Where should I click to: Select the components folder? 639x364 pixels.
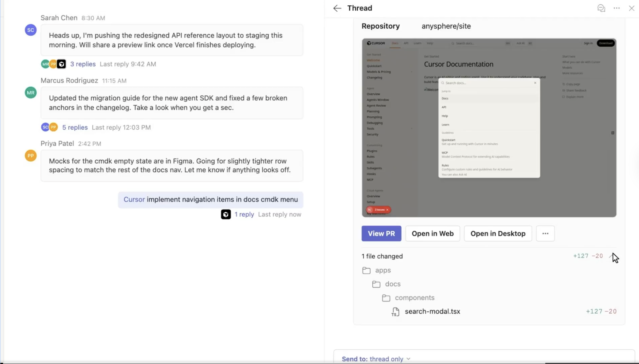(x=408, y=298)
